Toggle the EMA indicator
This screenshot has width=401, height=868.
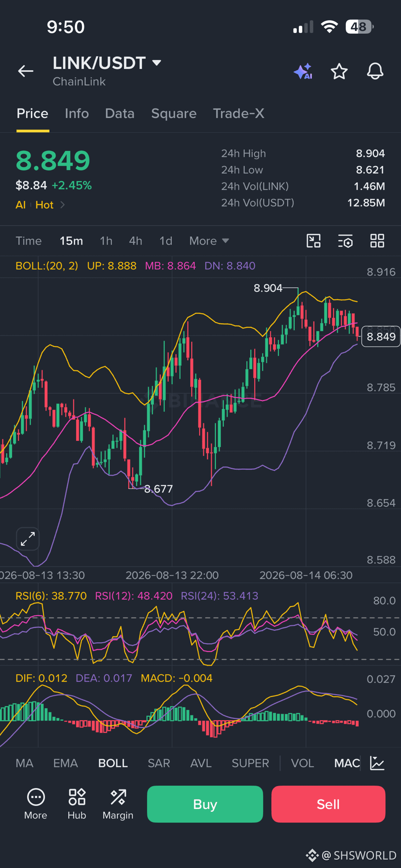point(65,763)
